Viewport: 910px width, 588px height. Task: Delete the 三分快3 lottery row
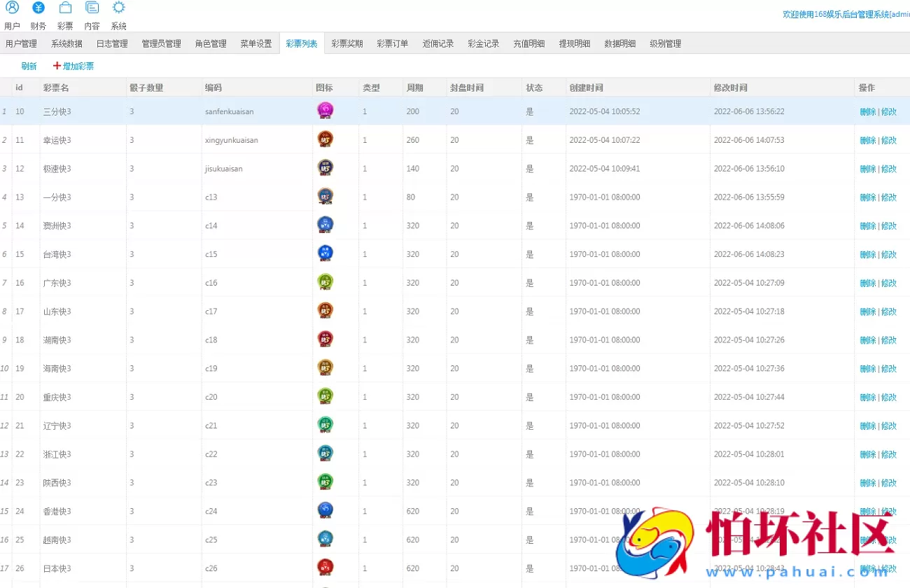click(x=867, y=112)
